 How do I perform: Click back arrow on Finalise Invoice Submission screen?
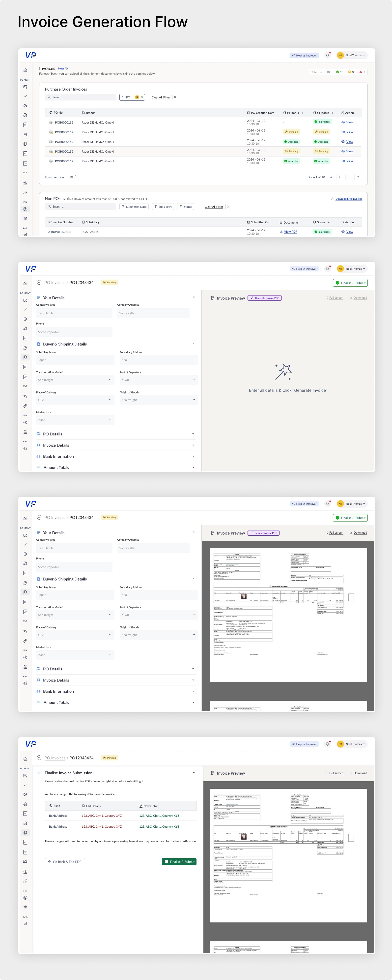39,758
